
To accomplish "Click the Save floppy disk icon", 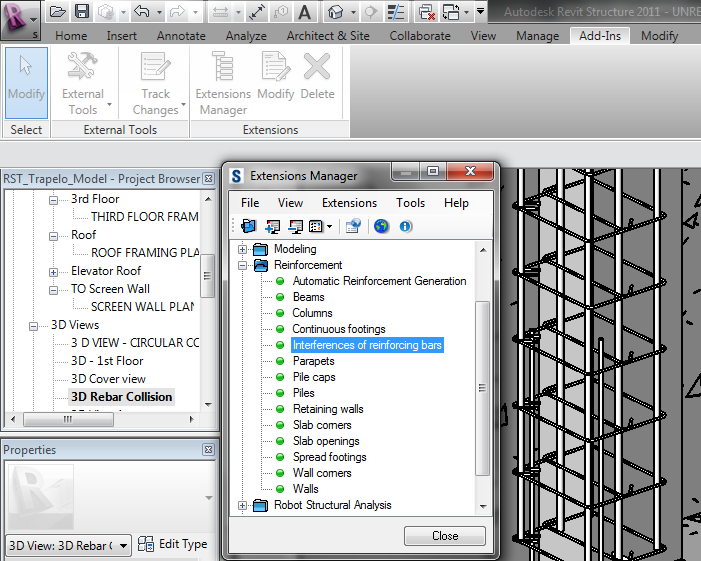I will coord(81,12).
